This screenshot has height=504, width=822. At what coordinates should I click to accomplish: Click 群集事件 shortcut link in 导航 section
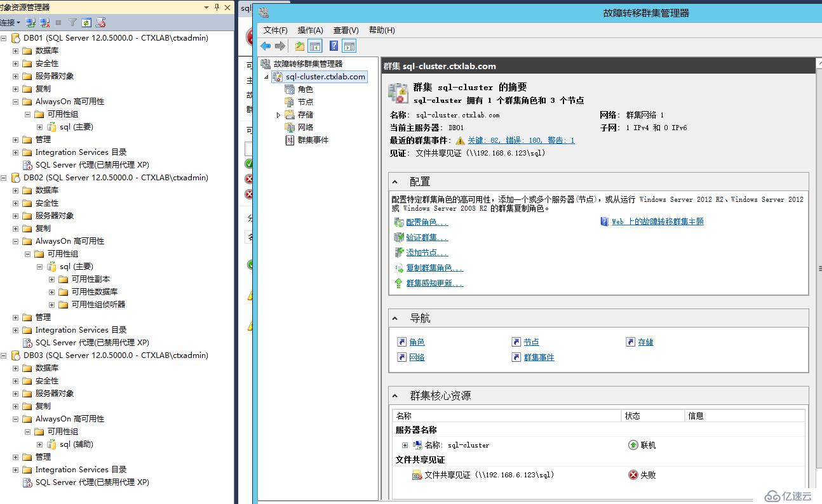click(539, 357)
